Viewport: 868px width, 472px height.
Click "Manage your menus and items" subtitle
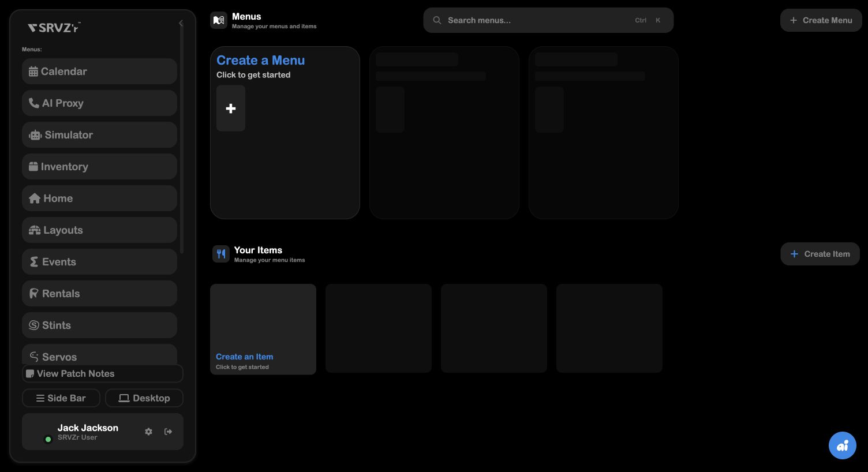[274, 27]
